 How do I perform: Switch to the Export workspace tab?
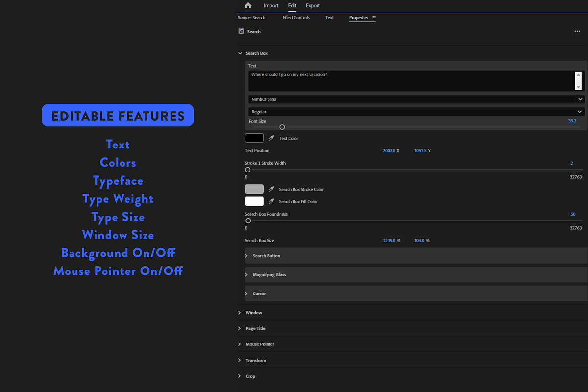click(x=313, y=6)
